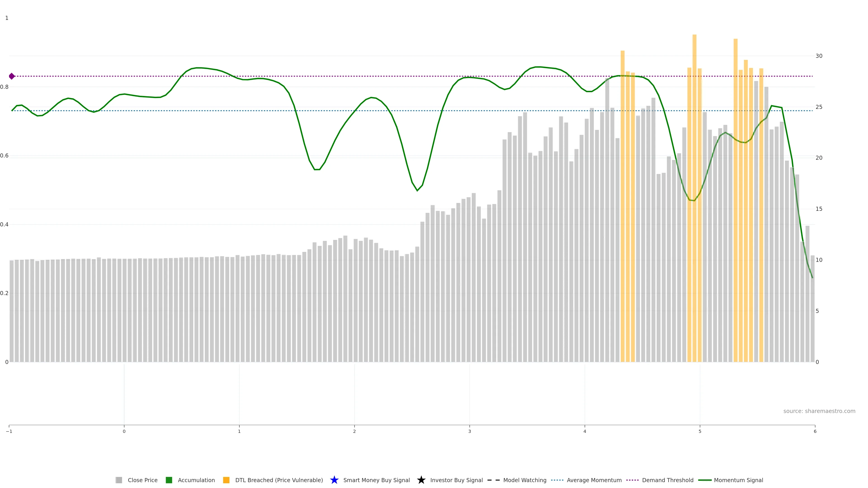
Task: Click left y-axis label 0.8
Action: coord(4,87)
